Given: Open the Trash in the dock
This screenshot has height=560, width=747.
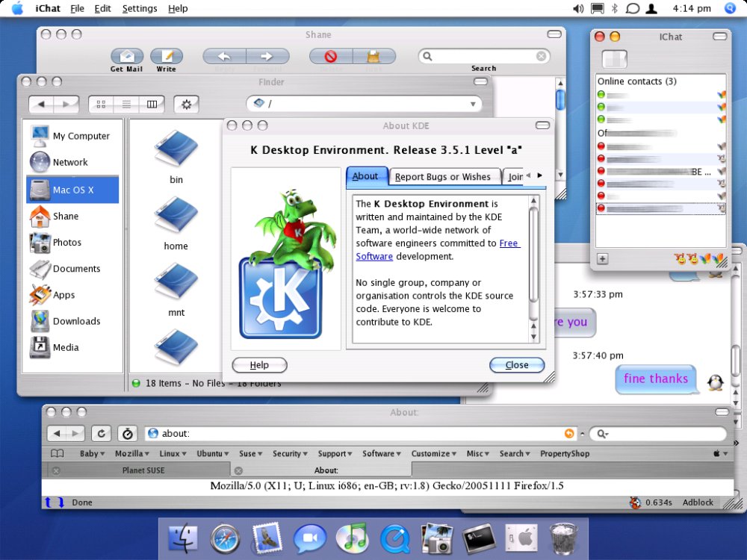Looking at the screenshot, I should [x=563, y=538].
